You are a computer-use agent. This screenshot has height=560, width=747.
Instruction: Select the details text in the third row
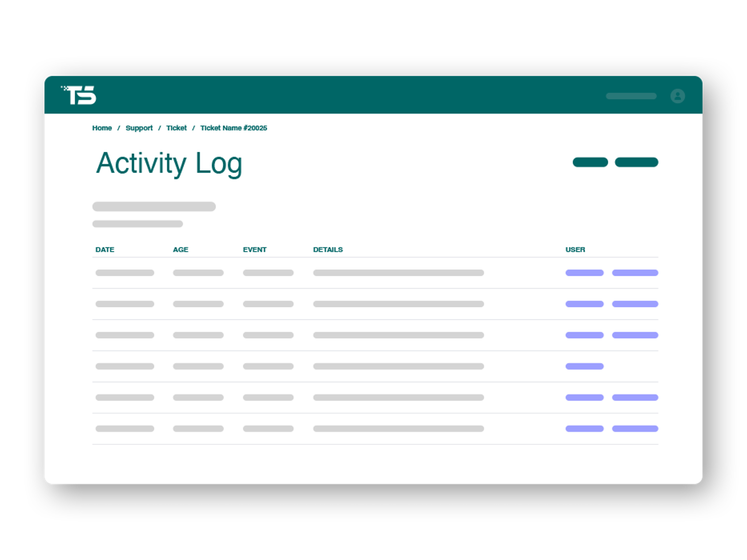[398, 335]
